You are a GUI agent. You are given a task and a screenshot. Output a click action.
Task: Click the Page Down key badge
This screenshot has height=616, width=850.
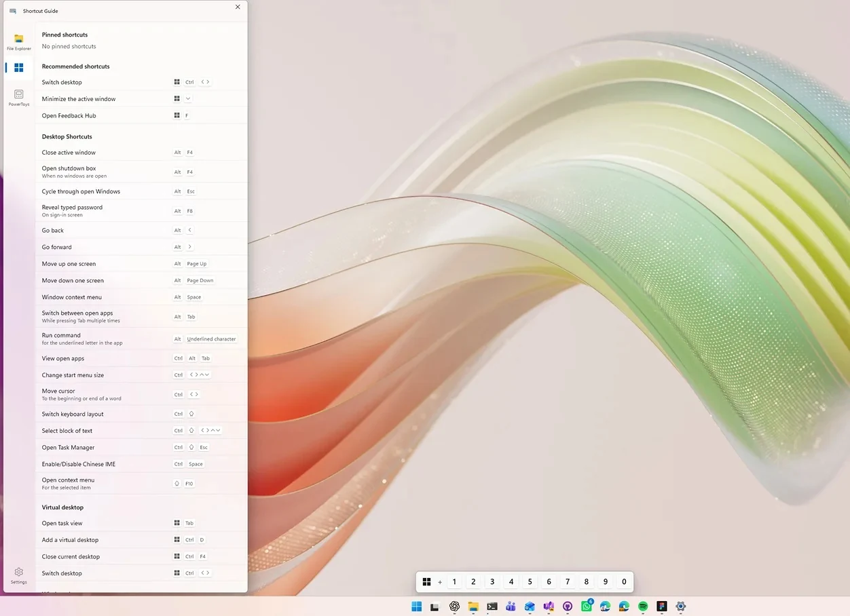pyautogui.click(x=200, y=280)
